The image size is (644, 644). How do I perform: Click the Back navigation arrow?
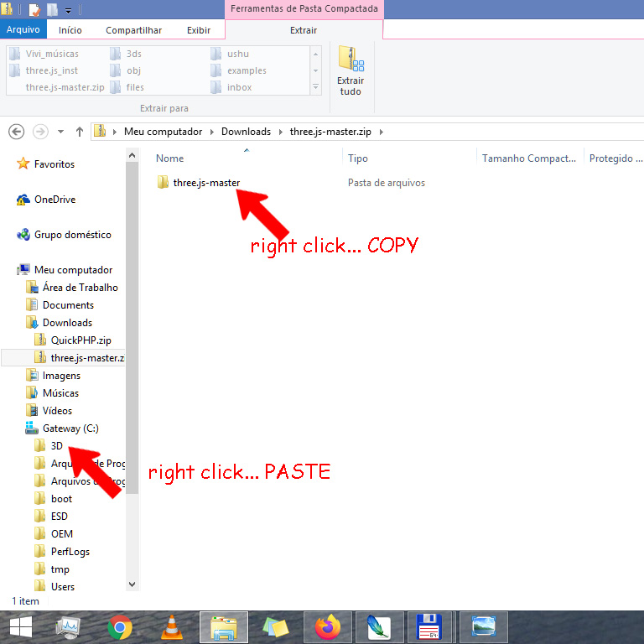pos(16,132)
